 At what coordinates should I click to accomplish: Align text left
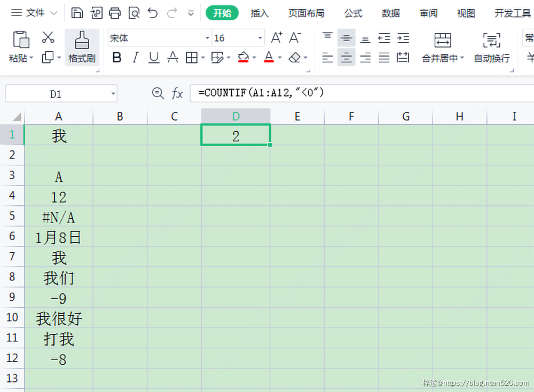point(328,58)
